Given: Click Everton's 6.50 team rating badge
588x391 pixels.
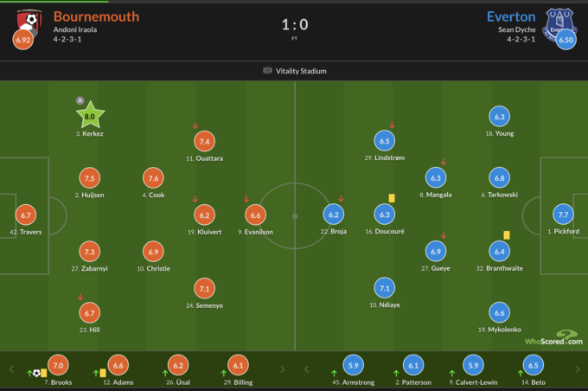Looking at the screenshot, I should [566, 40].
